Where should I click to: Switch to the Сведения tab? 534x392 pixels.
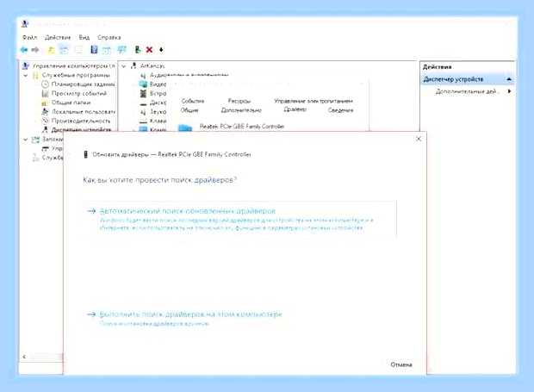pyautogui.click(x=340, y=110)
